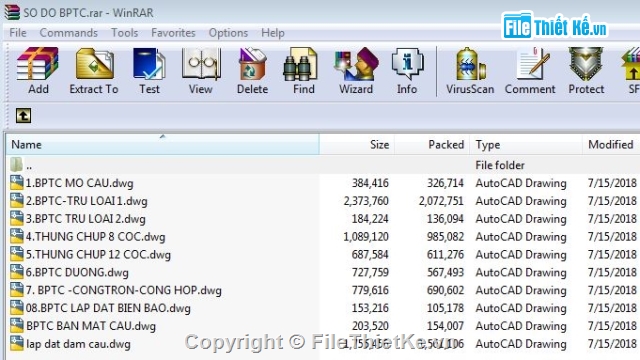Open the Help menu
Screen dimensions: 640x360
(x=273, y=33)
